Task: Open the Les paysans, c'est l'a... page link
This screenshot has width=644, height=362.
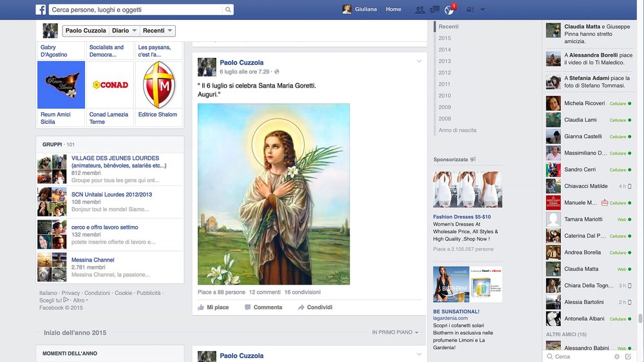Action: click(155, 51)
